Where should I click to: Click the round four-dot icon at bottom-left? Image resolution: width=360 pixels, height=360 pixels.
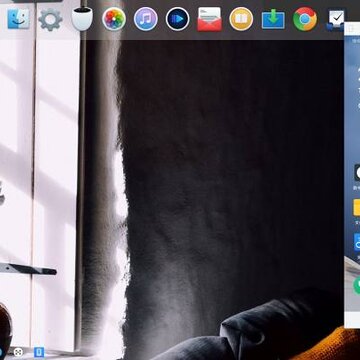pyautogui.click(x=18, y=352)
